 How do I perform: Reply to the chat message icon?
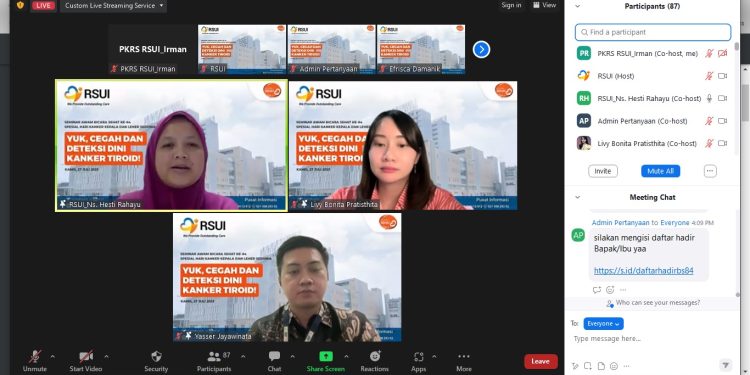tap(596, 290)
